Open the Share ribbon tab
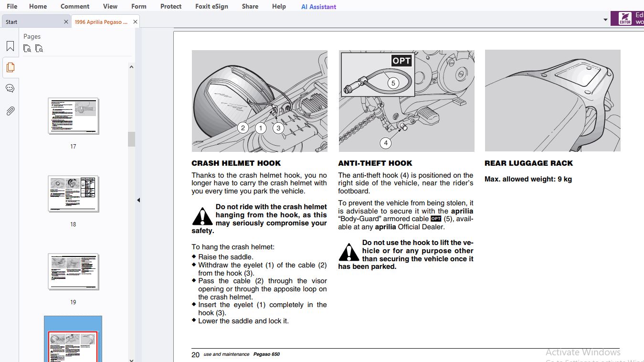The height and width of the screenshot is (362, 644). (250, 6)
